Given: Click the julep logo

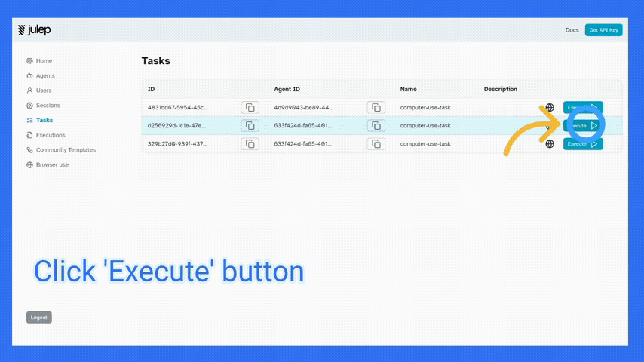Looking at the screenshot, I should 35,29.
